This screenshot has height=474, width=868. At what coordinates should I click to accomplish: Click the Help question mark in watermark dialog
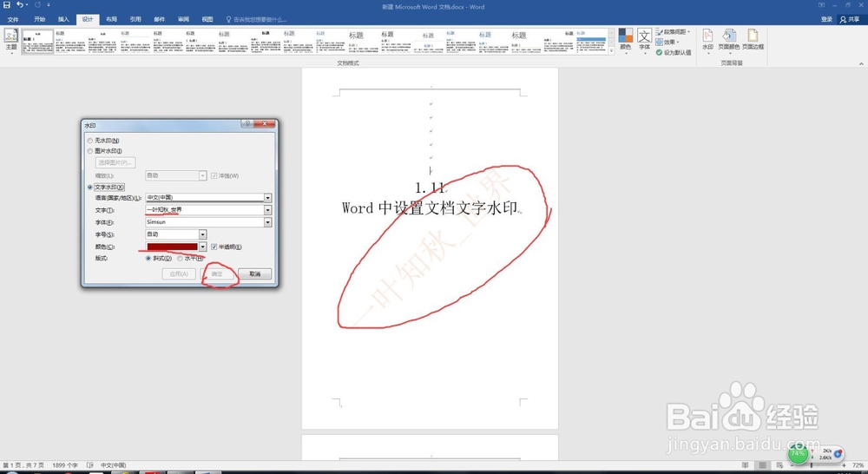[x=247, y=124]
